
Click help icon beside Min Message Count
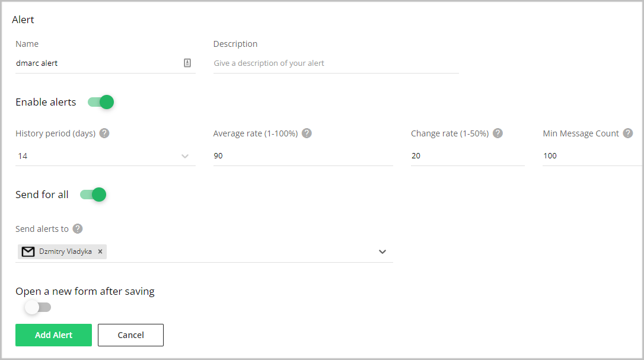628,133
